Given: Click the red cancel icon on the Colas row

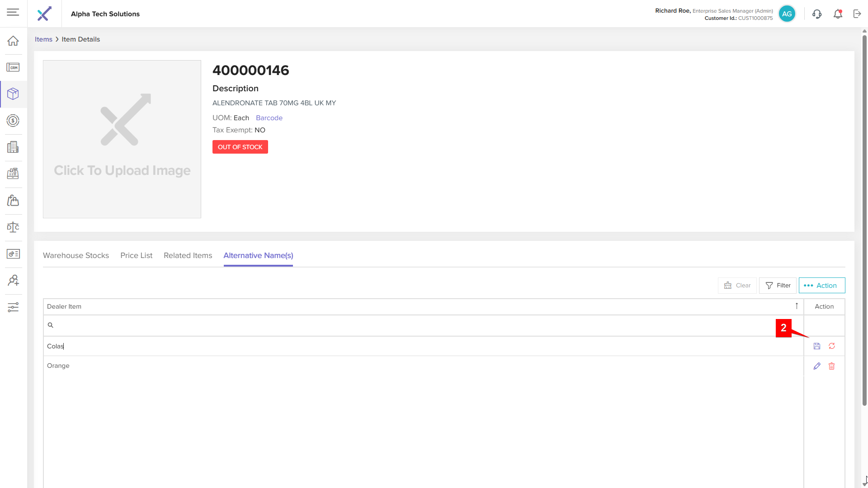Looking at the screenshot, I should click(x=832, y=346).
